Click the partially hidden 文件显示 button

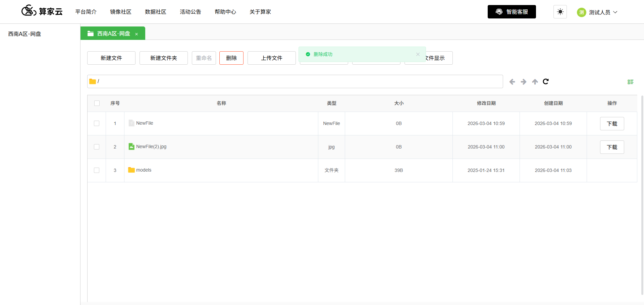(x=439, y=58)
